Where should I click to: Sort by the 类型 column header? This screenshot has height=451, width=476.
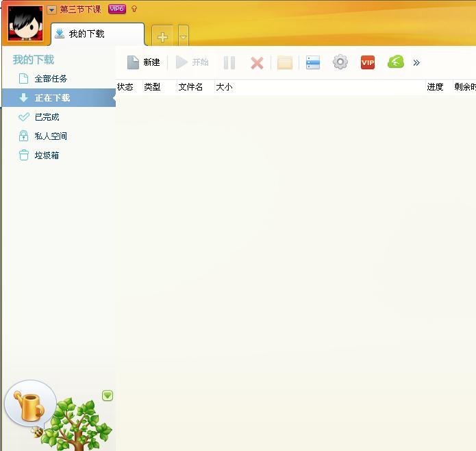tap(152, 87)
